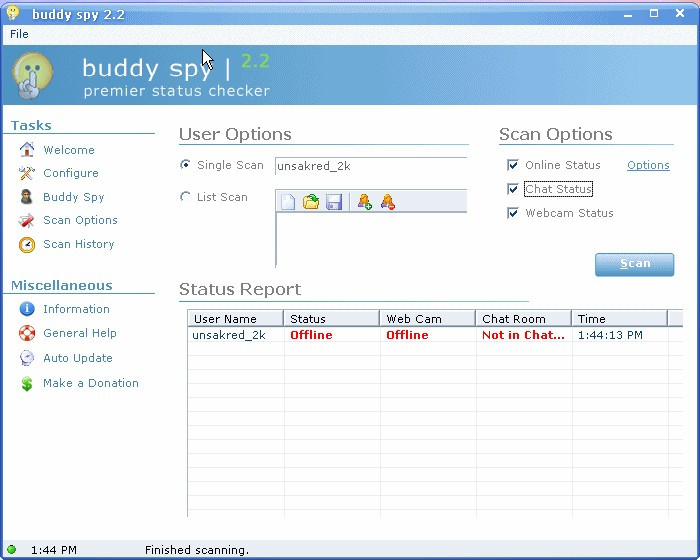Click the add buddy icon
The width and height of the screenshot is (700, 560).
click(364, 202)
